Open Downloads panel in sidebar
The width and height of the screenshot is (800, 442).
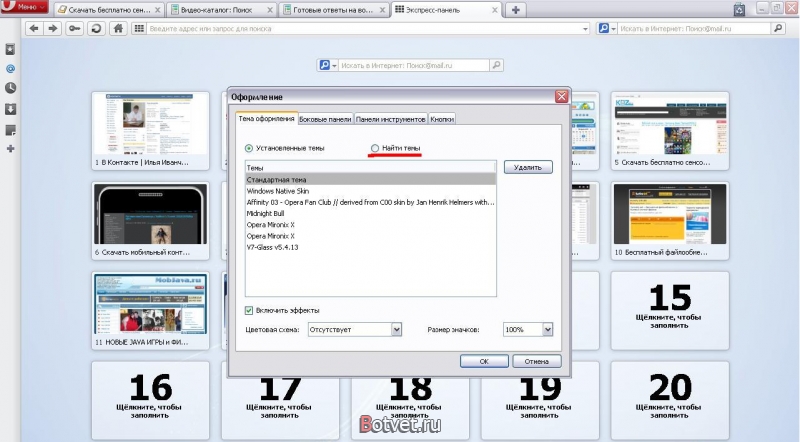point(10,109)
